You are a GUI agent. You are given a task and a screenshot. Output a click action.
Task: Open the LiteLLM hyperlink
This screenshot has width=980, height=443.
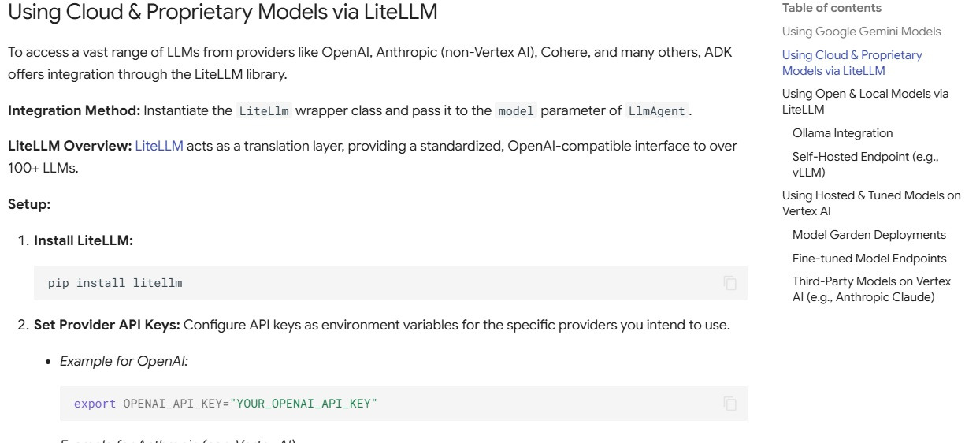tap(159, 147)
